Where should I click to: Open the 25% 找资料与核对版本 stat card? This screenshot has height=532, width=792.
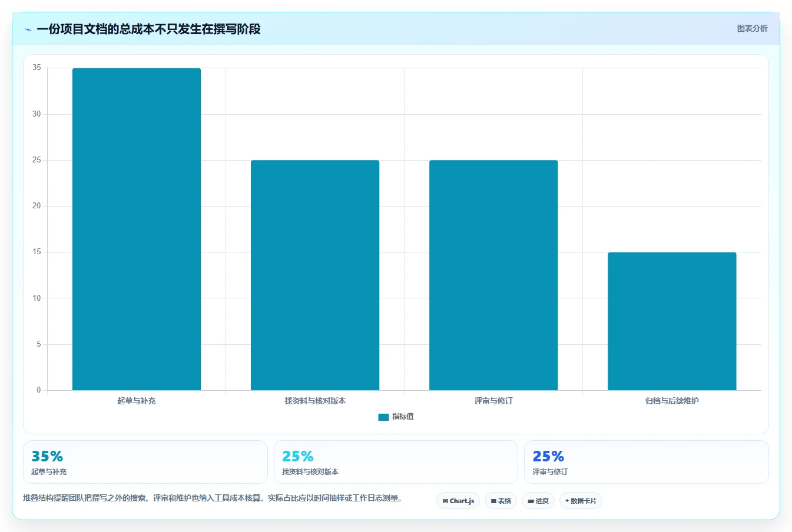[396, 462]
